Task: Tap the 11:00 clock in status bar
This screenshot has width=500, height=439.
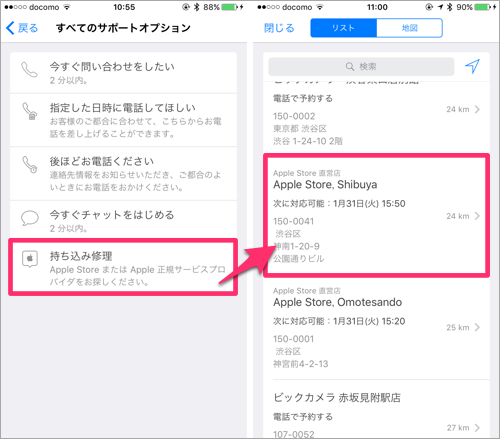Action: 377,7
